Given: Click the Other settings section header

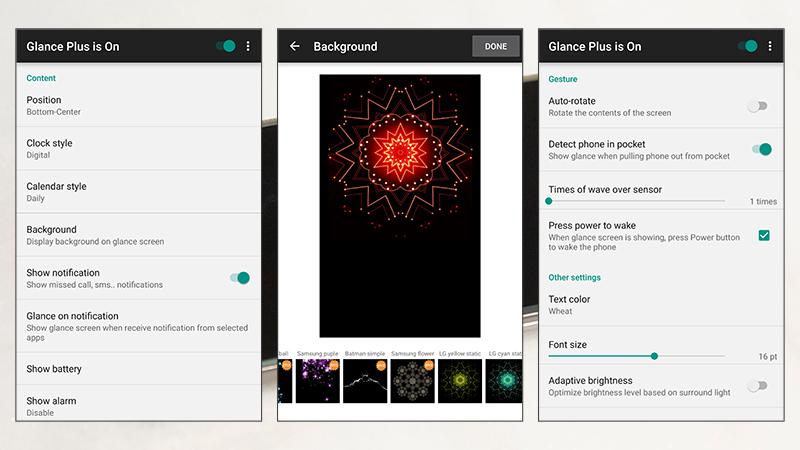Looking at the screenshot, I should [574, 278].
